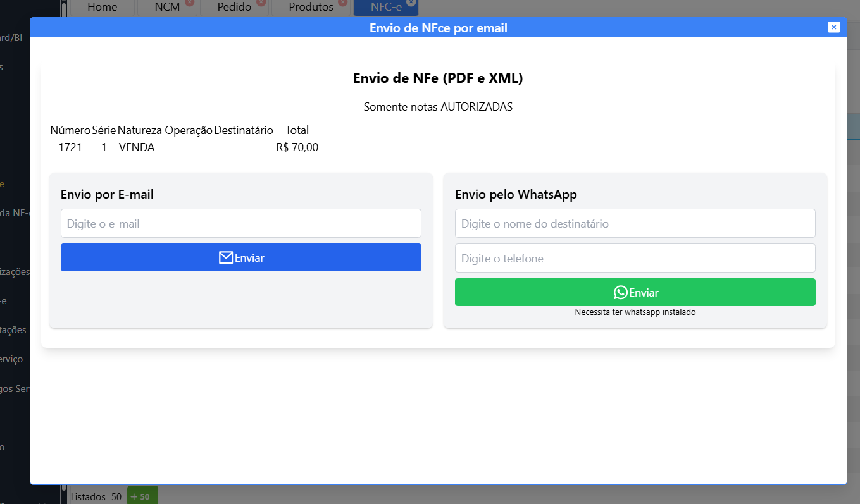The image size is (860, 504).
Task: Focus the 'Digite o e-mail' field
Action: click(240, 223)
